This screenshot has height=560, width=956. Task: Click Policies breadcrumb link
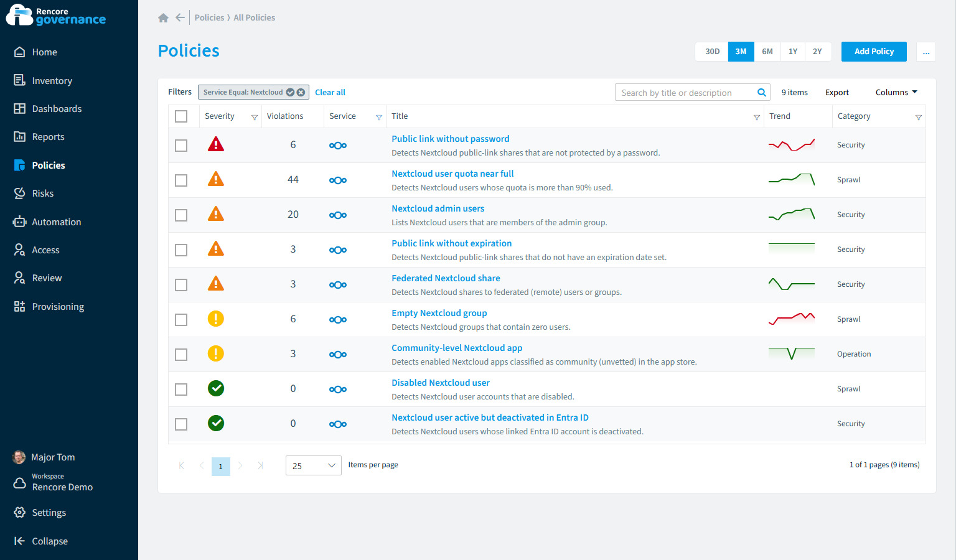209,18
